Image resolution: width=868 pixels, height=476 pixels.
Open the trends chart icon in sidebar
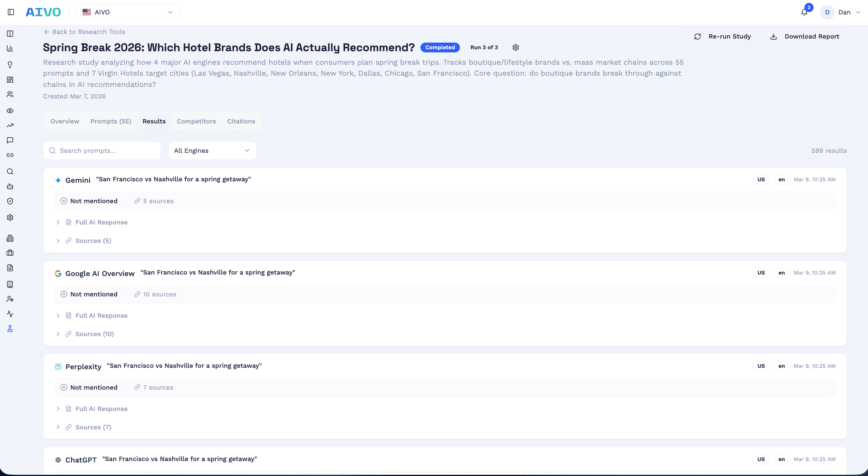(x=10, y=125)
